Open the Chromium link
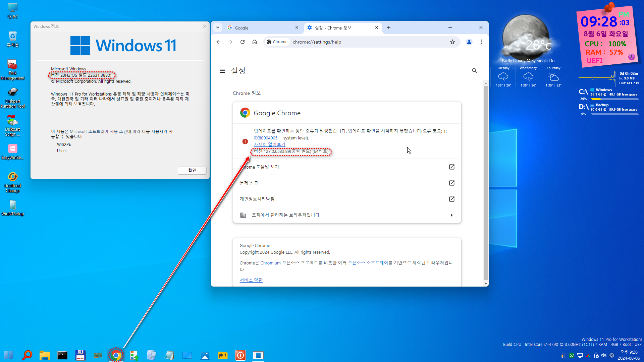Screen dimensions: 644x362 (270, 263)
